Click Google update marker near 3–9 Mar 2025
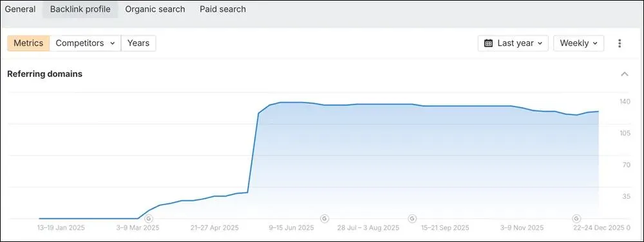Image resolution: width=644 pixels, height=242 pixels. tap(149, 218)
